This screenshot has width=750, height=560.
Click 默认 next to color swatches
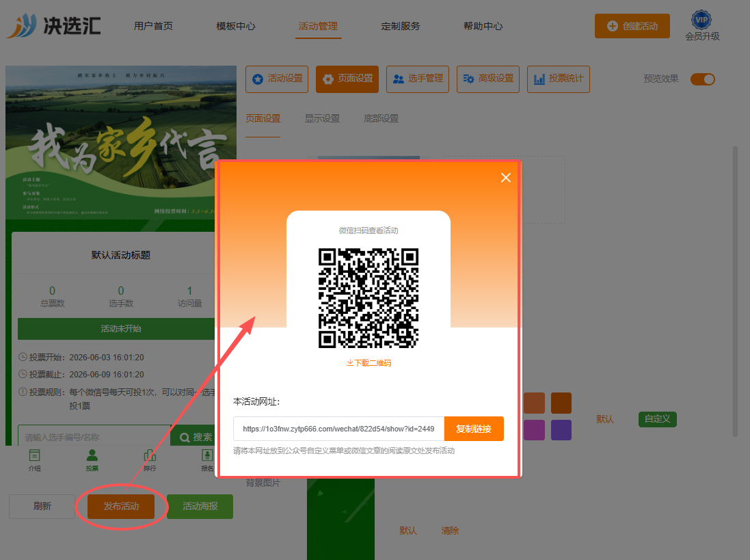coord(604,419)
